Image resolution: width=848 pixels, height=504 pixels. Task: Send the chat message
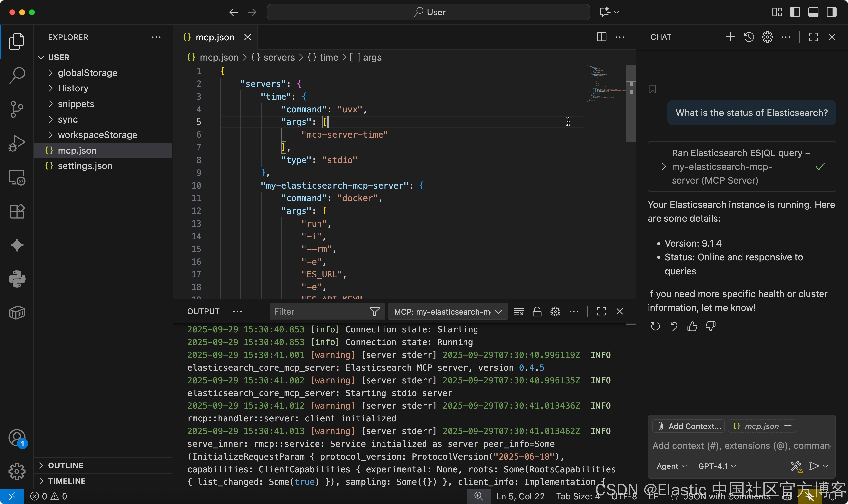[814, 466]
